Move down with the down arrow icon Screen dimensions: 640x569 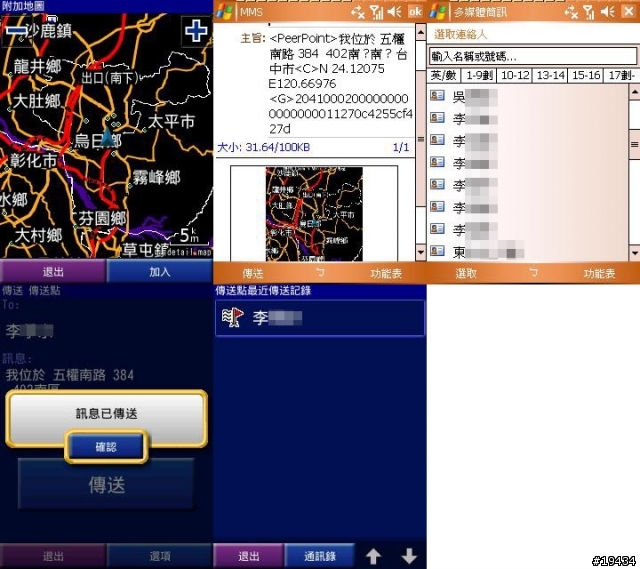click(409, 556)
